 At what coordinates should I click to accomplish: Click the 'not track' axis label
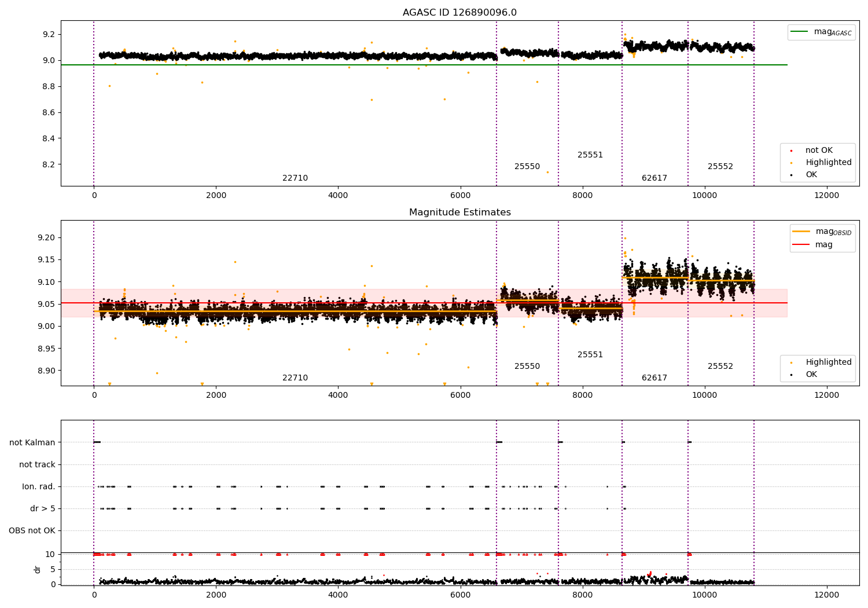(37, 464)
